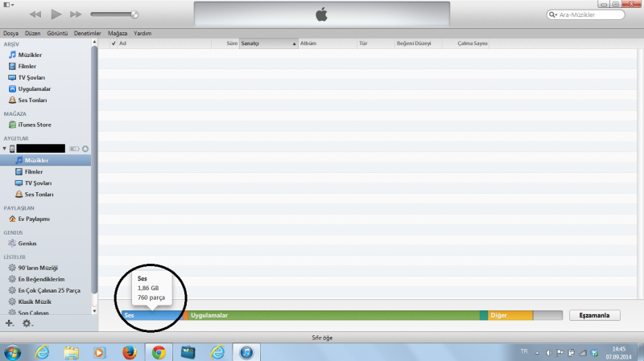Click the Diğer capacity bar segment

coord(510,315)
